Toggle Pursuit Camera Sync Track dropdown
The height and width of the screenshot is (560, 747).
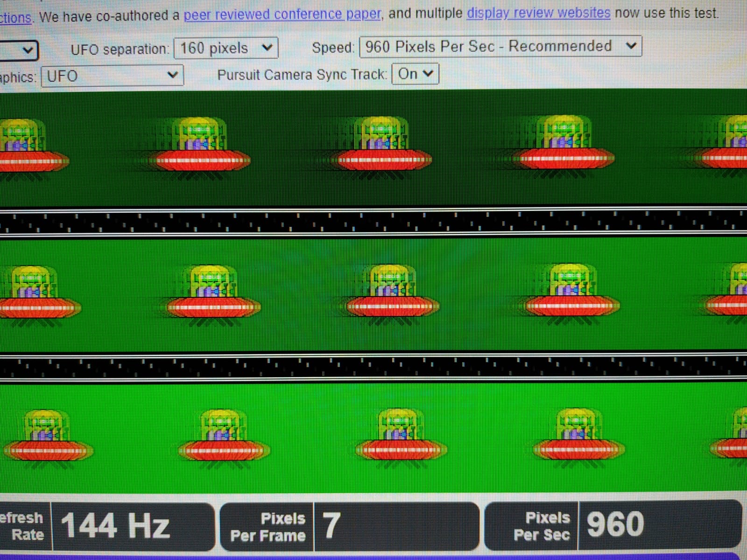point(416,74)
